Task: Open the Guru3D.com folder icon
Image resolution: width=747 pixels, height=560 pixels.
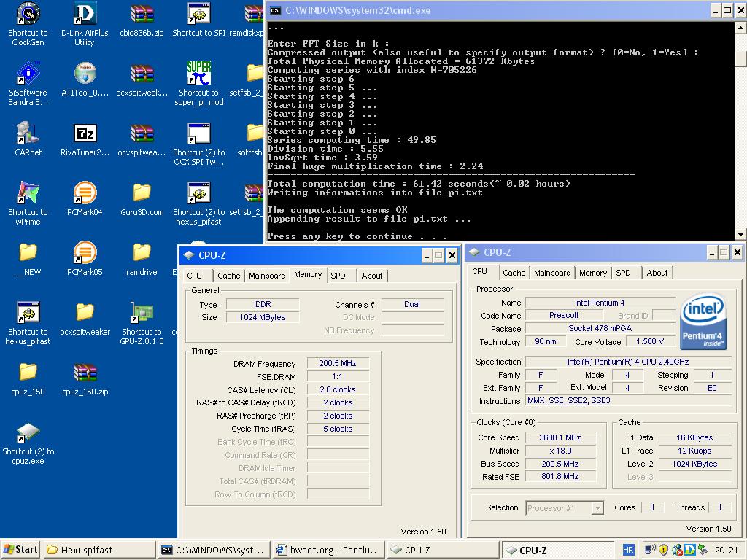Action: tap(142, 193)
